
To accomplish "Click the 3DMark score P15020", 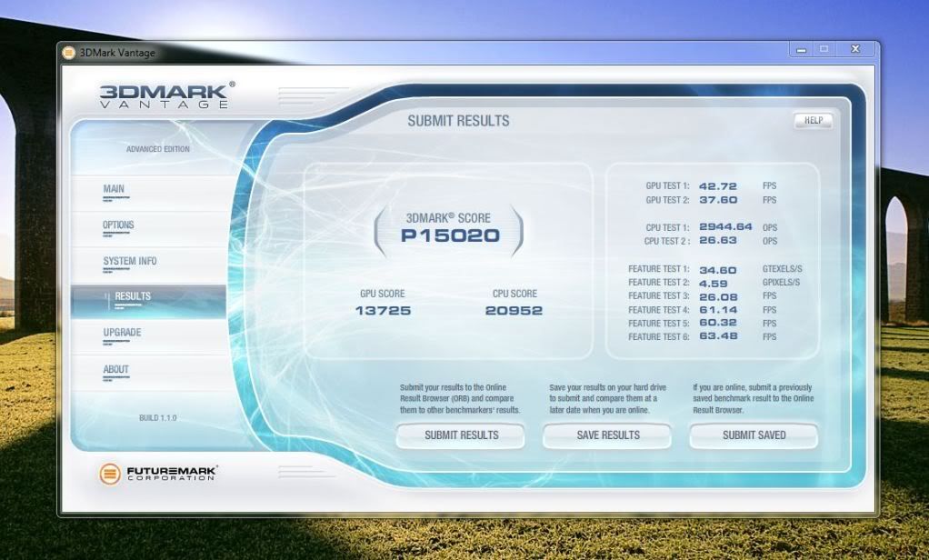I will coord(450,235).
